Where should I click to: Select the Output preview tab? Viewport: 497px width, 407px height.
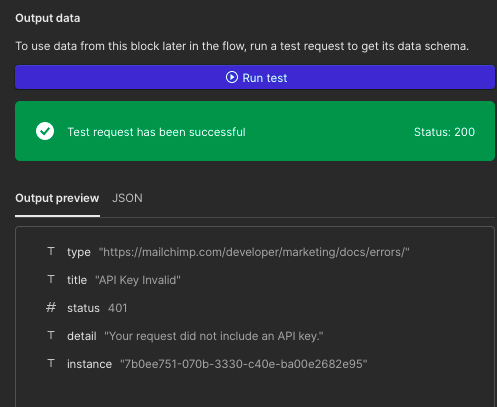pos(57,198)
